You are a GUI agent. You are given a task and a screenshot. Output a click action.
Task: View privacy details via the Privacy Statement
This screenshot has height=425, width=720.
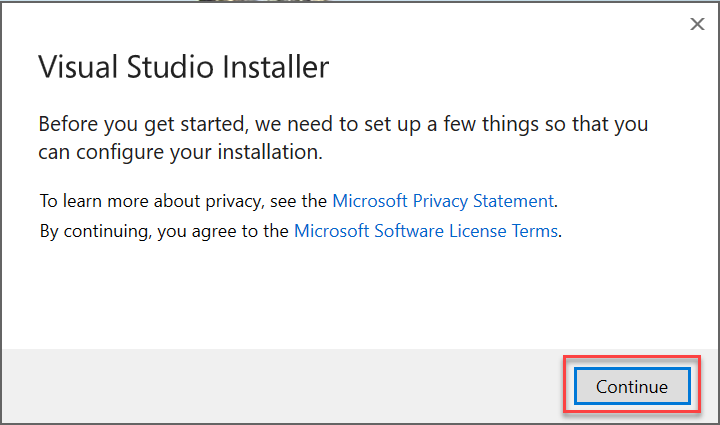point(443,200)
